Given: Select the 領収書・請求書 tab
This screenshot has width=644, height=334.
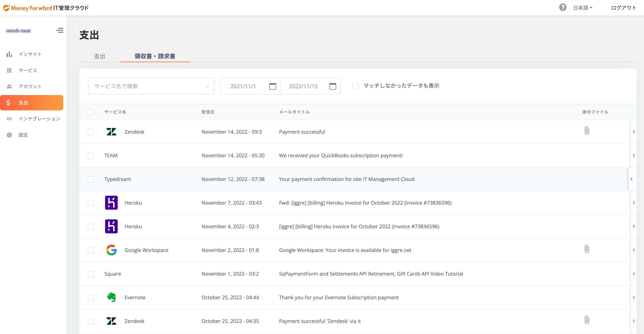Looking at the screenshot, I should (x=155, y=56).
